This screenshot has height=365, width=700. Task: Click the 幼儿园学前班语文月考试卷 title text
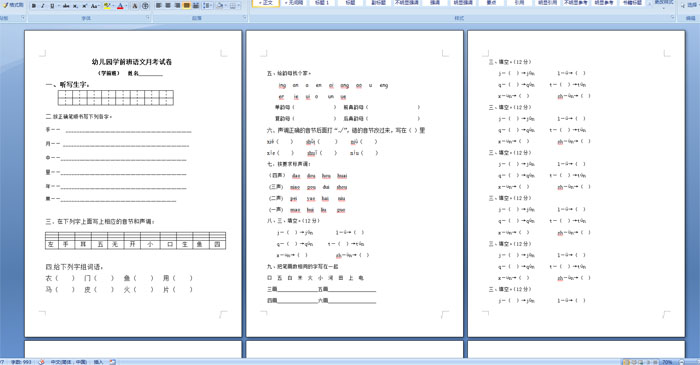[x=132, y=62]
